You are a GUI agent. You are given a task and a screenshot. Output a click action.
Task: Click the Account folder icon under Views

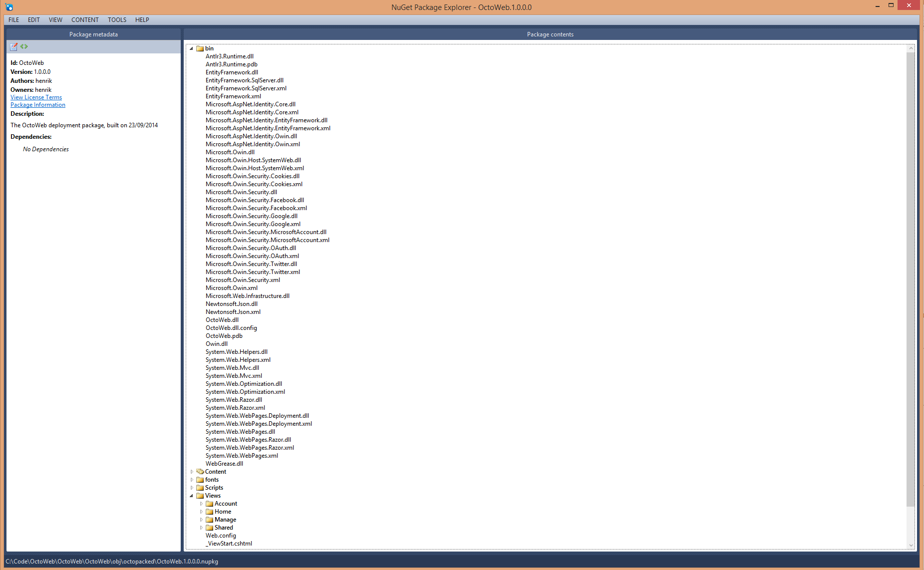(210, 503)
